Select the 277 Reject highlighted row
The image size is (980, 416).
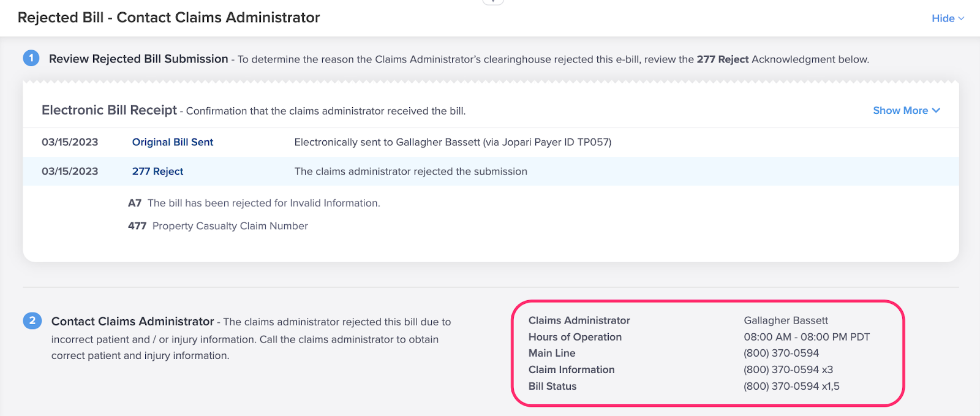point(491,172)
